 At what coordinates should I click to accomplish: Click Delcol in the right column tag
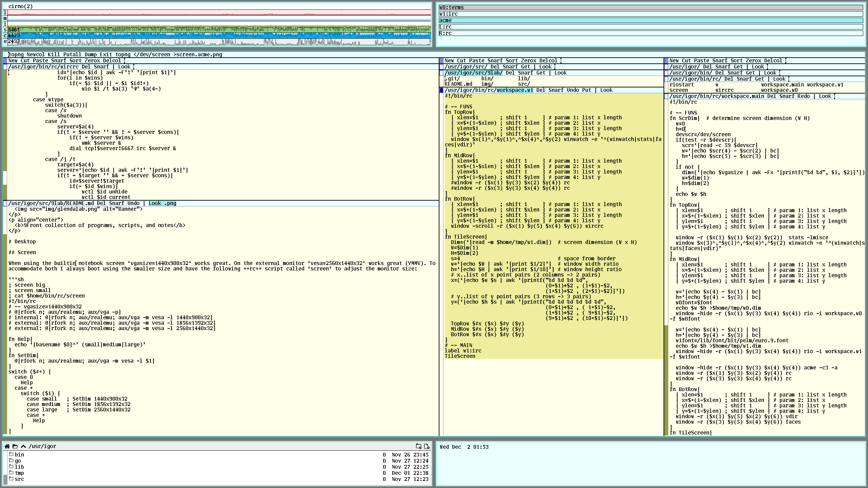tap(773, 61)
